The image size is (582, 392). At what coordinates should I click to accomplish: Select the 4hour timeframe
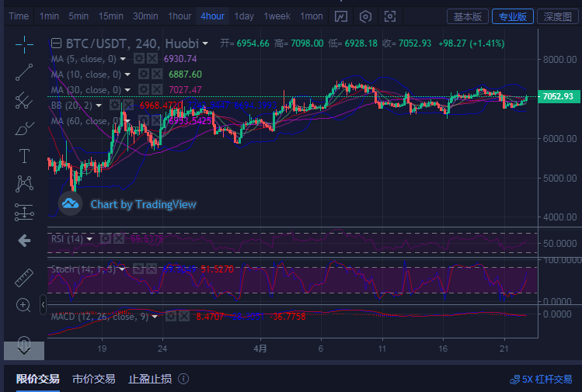tap(212, 16)
